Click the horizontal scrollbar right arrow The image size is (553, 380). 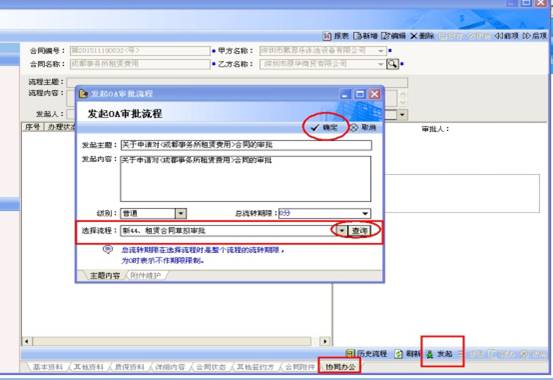point(324,341)
